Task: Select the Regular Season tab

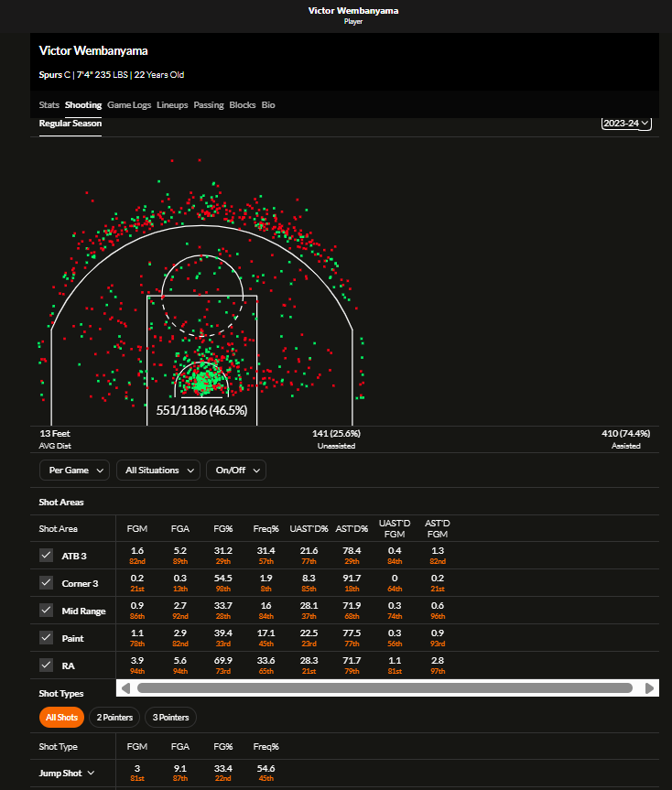Action: pyautogui.click(x=70, y=124)
